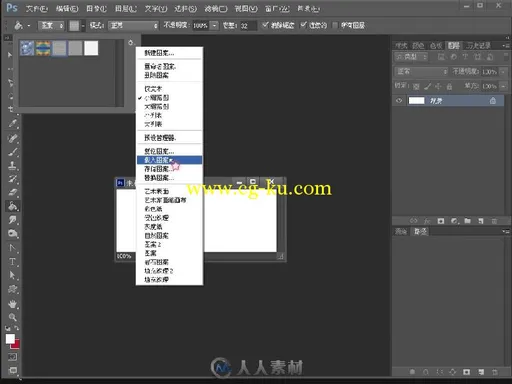Select 大缩览图 (Large Thumbnail) view option
This screenshot has height=384, width=512.
click(x=169, y=106)
